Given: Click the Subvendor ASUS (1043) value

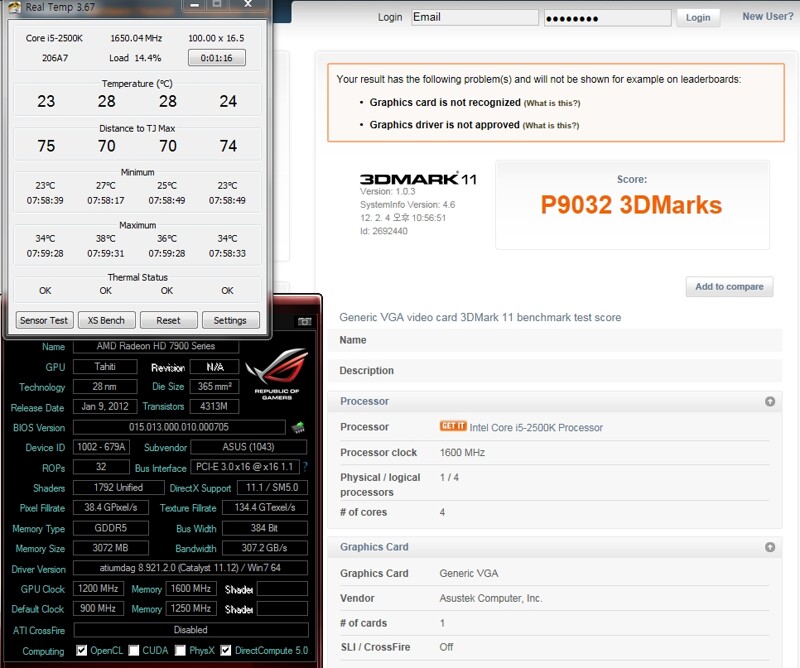Looking at the screenshot, I should (x=248, y=447).
